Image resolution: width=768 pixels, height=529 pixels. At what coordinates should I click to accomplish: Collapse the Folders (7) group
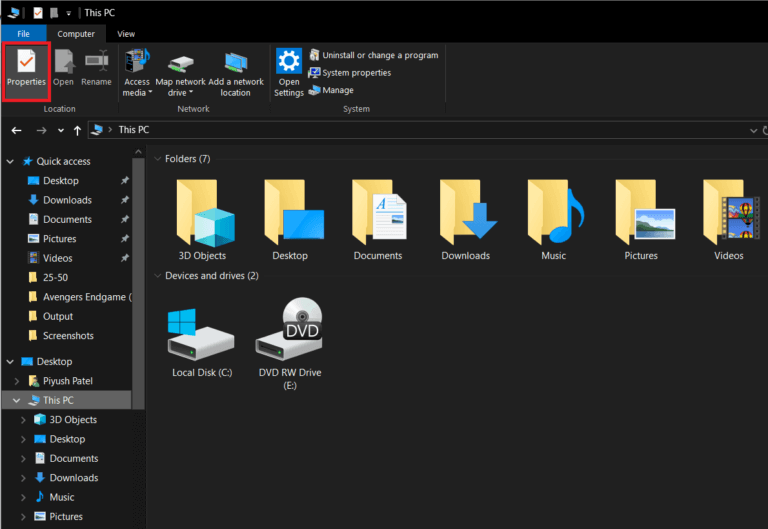click(158, 159)
